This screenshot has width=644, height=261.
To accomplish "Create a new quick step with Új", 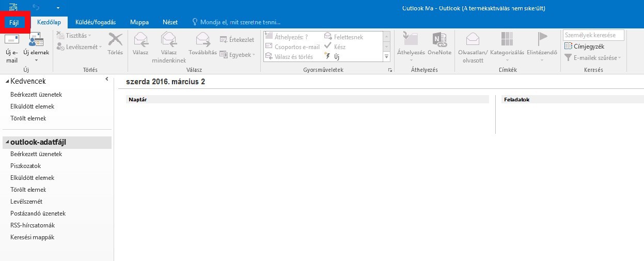I will [x=332, y=56].
